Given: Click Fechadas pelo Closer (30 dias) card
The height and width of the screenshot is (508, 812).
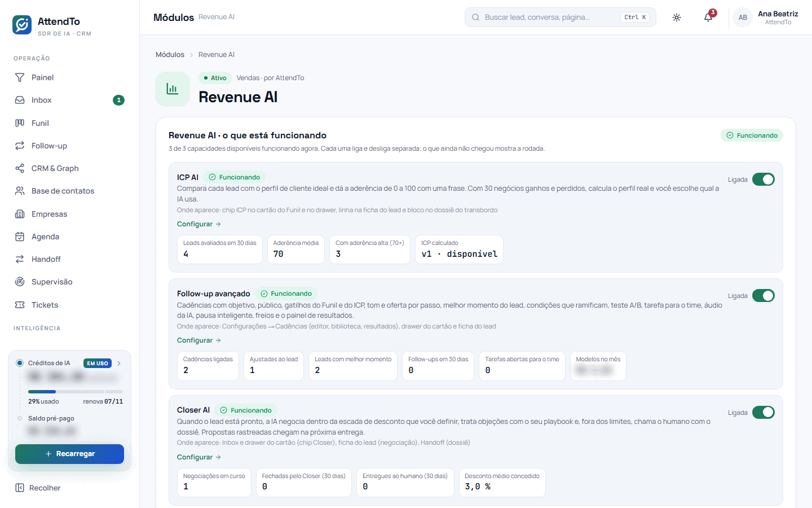Looking at the screenshot, I should 304,483.
